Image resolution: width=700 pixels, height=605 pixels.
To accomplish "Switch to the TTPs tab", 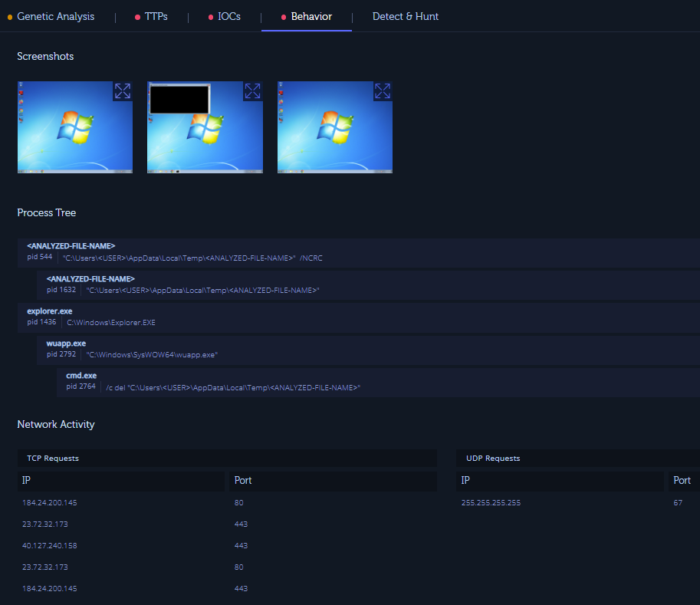I will tap(156, 16).
